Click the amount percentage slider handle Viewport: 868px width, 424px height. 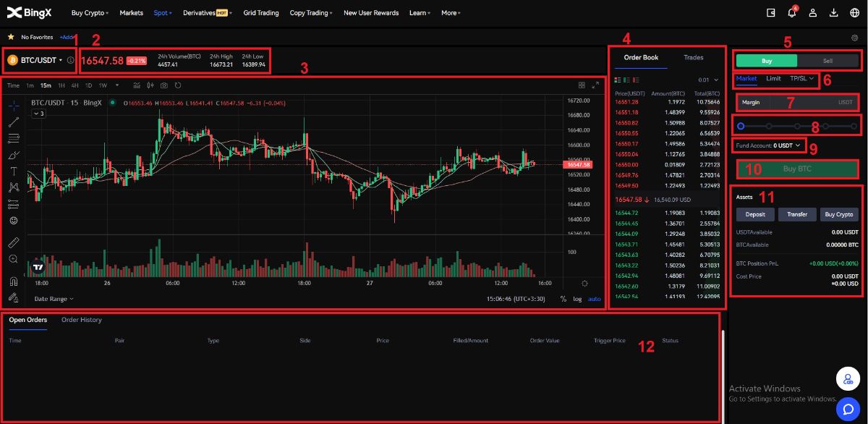[x=741, y=126]
